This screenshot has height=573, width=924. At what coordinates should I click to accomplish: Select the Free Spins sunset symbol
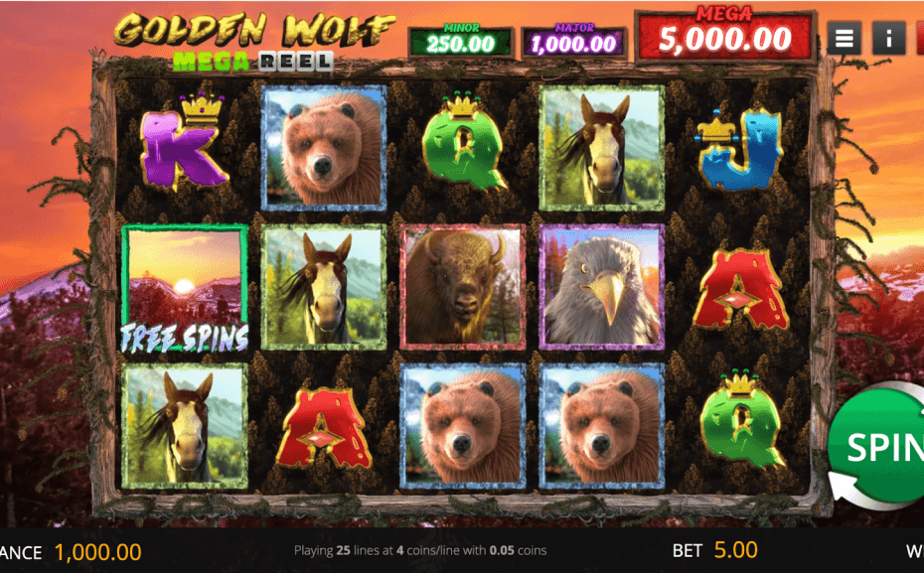click(185, 288)
